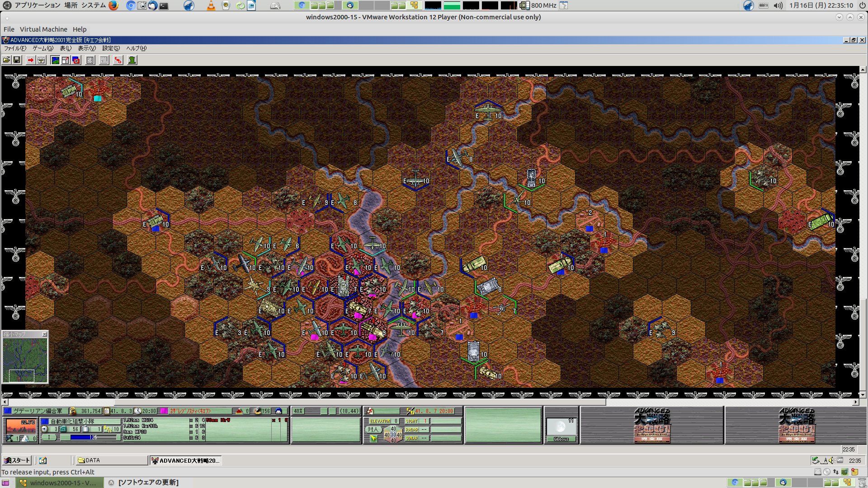Click the blue-red faction emblem toolbar icon
This screenshot has width=868, height=488.
(76, 60)
